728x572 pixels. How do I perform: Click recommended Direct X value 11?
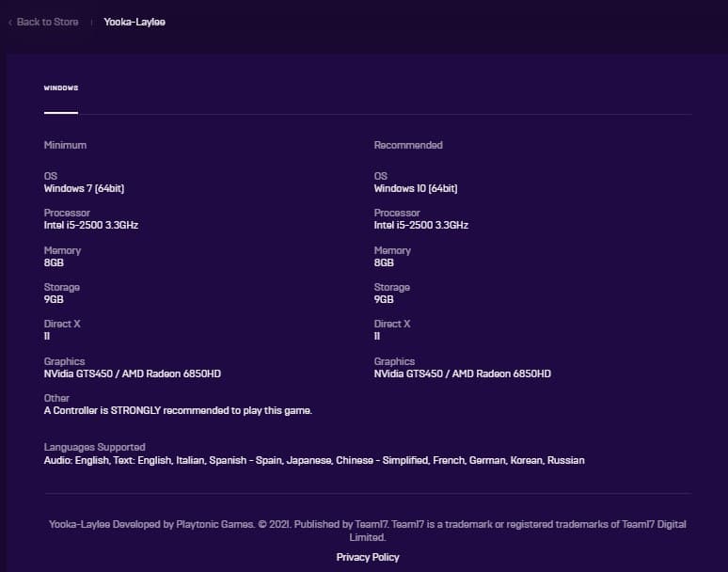pos(377,336)
